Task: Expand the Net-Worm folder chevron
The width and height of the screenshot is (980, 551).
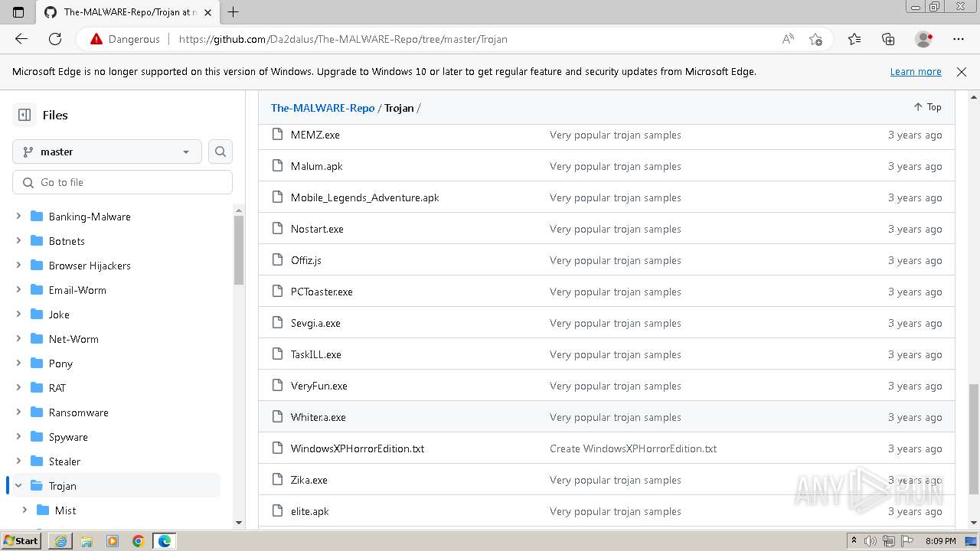Action: click(18, 339)
